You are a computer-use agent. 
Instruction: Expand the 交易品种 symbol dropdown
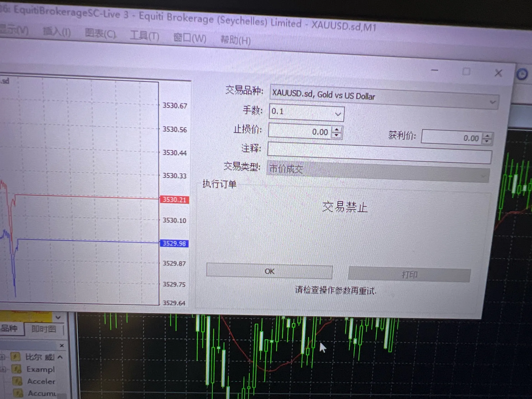[492, 102]
